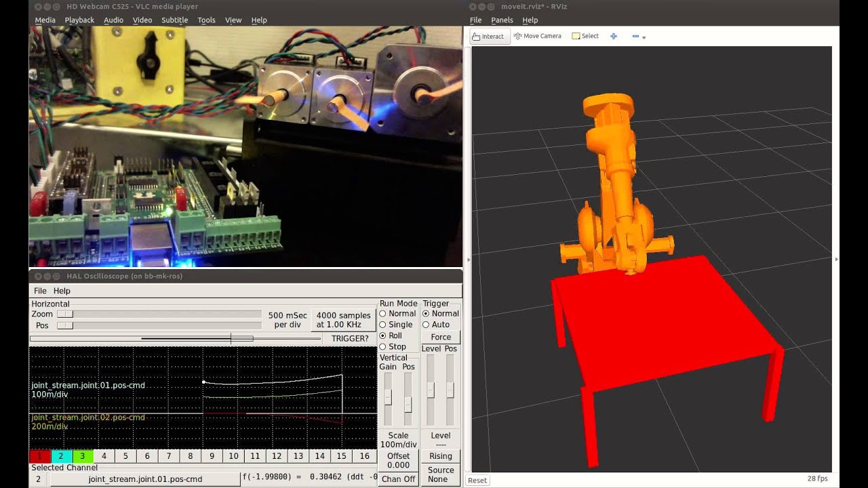This screenshot has width=868, height=488.
Task: Open the small arrow beside the minus icon
Action: click(644, 37)
